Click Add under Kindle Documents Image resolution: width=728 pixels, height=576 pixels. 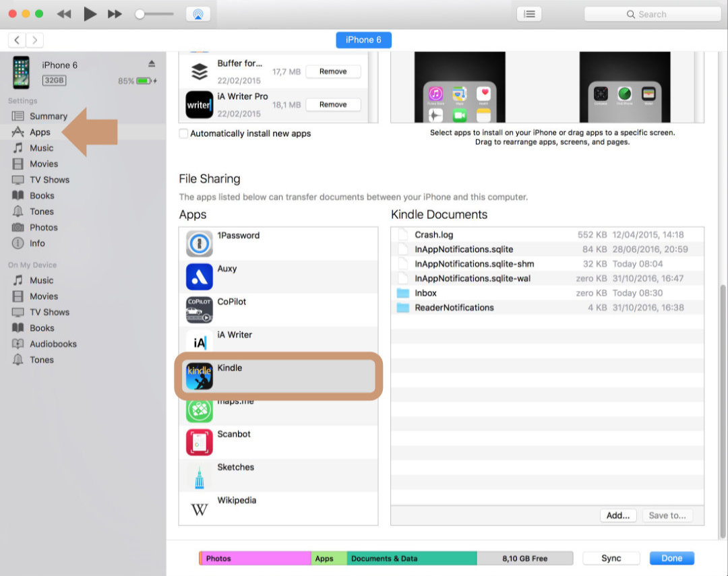pyautogui.click(x=617, y=515)
